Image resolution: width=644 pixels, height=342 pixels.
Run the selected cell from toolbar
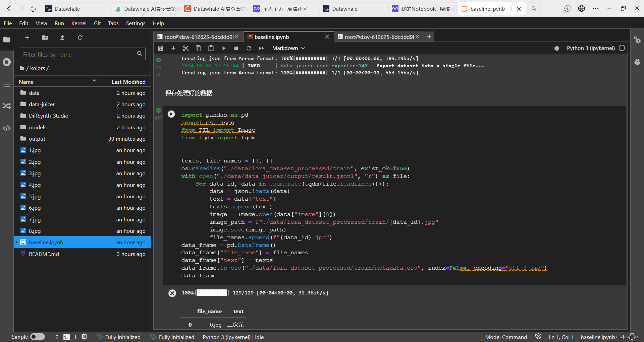tap(224, 48)
